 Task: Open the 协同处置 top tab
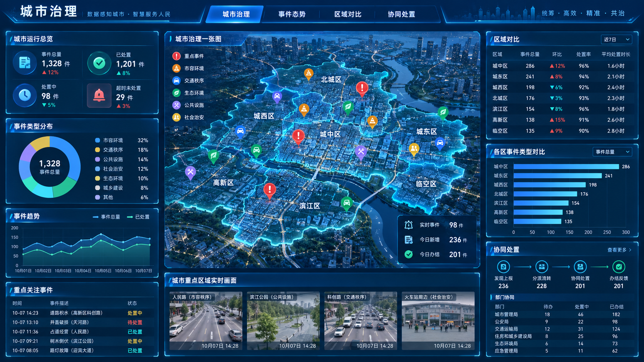pos(401,14)
